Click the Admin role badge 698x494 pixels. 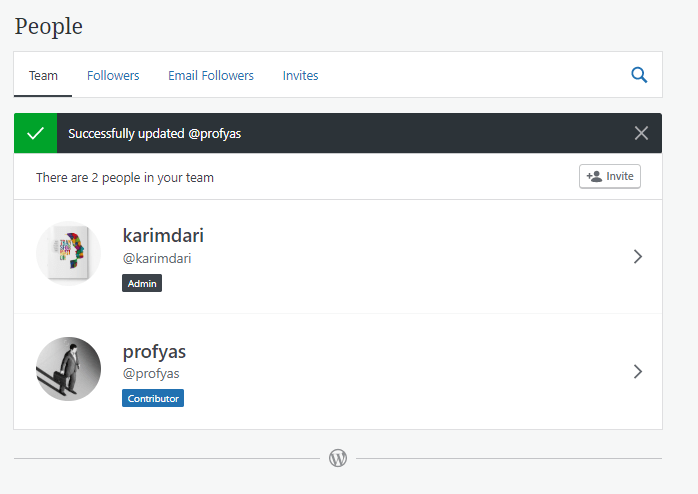(142, 283)
